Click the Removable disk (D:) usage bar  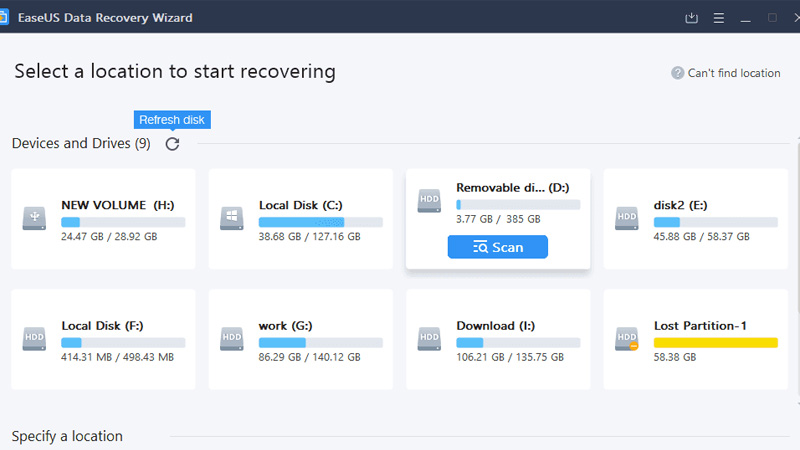518,205
